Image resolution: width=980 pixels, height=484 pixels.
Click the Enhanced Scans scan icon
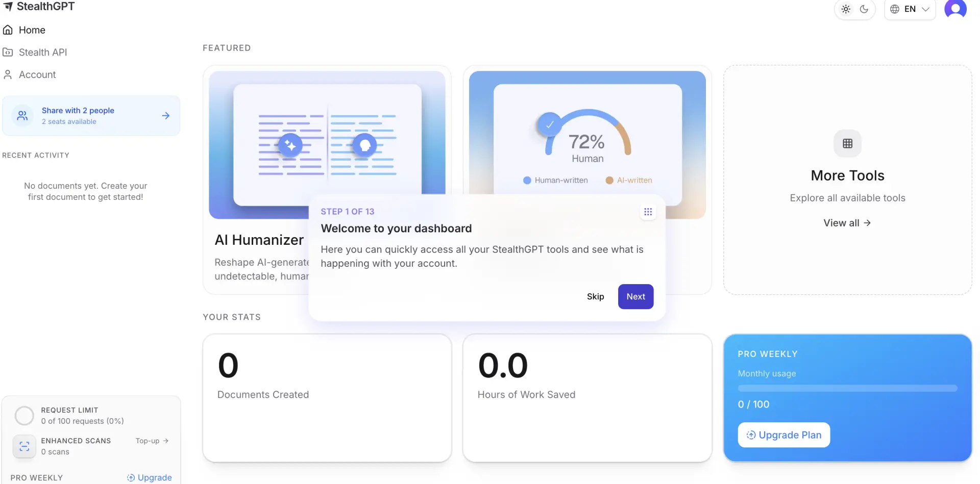tap(24, 447)
